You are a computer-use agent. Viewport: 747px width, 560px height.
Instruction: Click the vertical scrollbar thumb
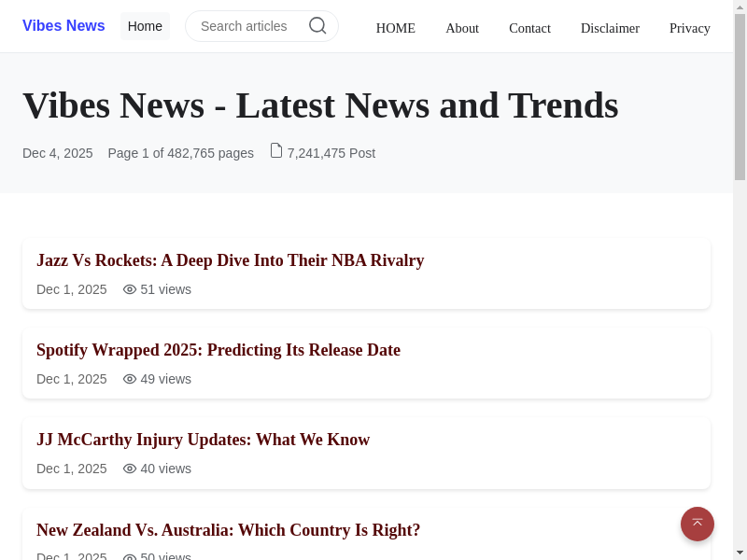click(740, 93)
